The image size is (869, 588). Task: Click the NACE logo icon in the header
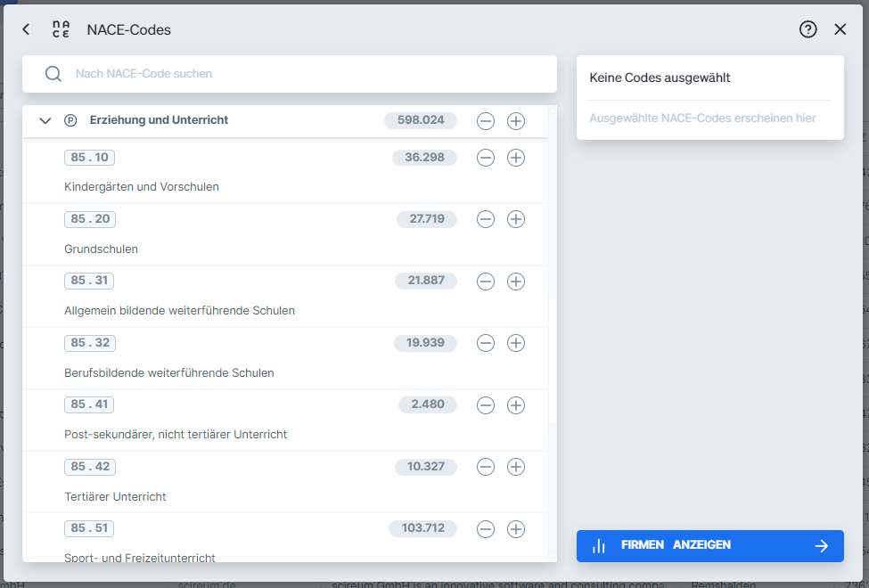pos(59,29)
